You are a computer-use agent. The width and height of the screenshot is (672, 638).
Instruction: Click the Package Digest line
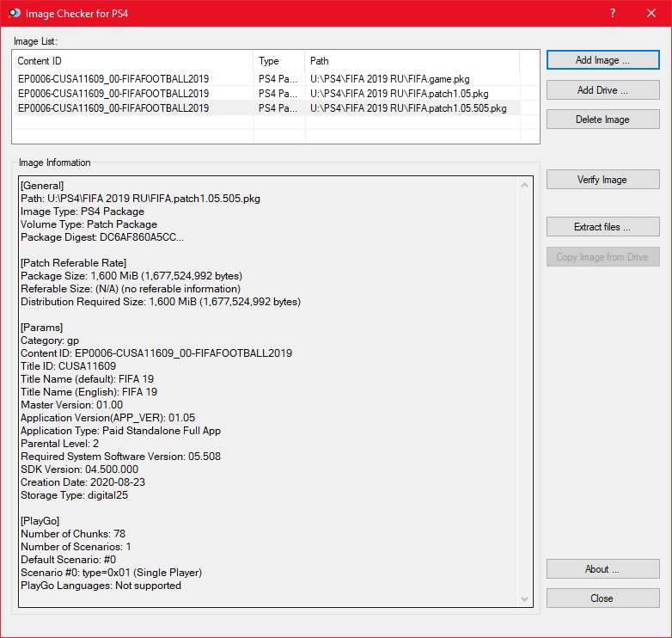(102, 237)
